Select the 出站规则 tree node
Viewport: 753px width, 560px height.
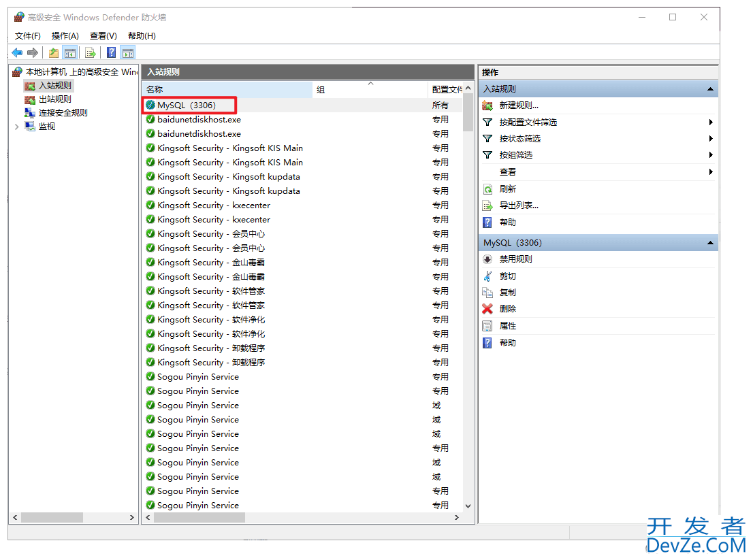pos(54,99)
